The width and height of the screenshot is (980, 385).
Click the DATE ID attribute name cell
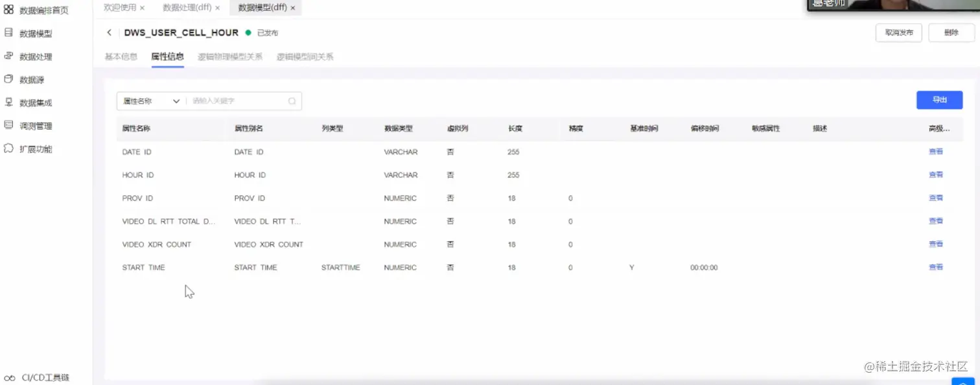tap(137, 152)
